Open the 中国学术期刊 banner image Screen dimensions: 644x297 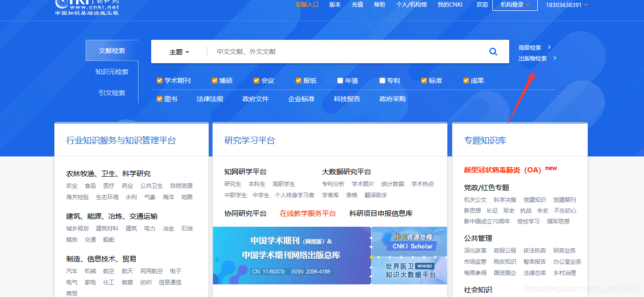tap(292, 256)
